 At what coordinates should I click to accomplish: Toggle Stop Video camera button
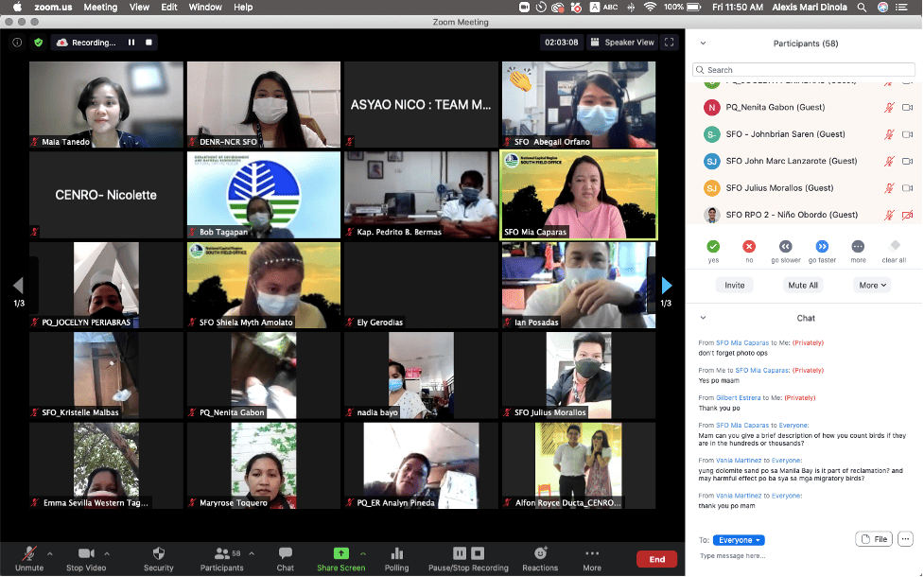[87, 553]
